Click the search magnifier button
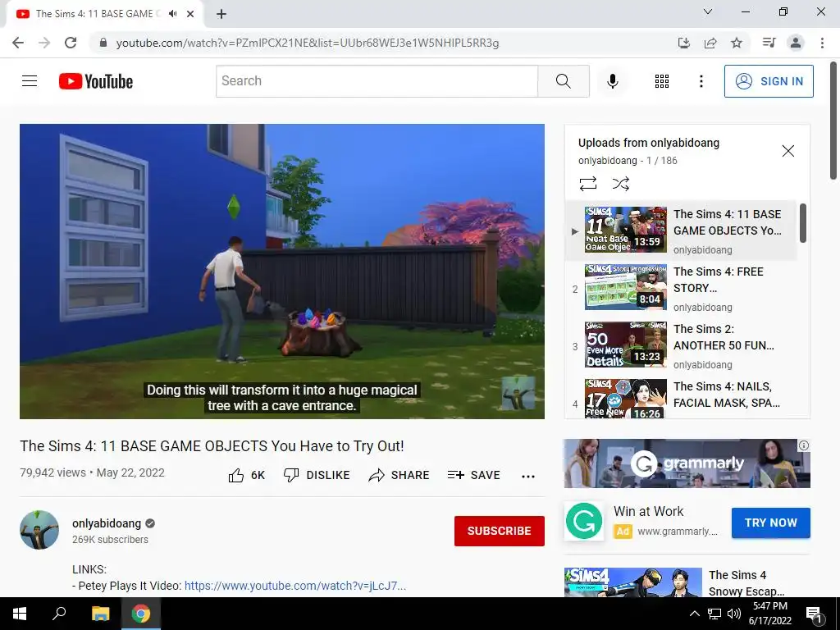The image size is (840, 630). [563, 81]
